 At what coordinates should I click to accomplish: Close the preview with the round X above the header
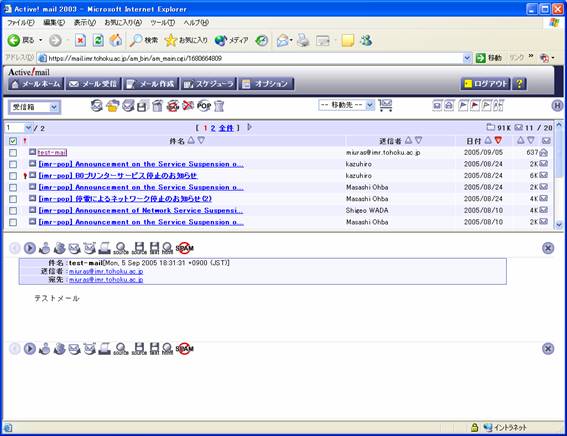click(x=548, y=248)
